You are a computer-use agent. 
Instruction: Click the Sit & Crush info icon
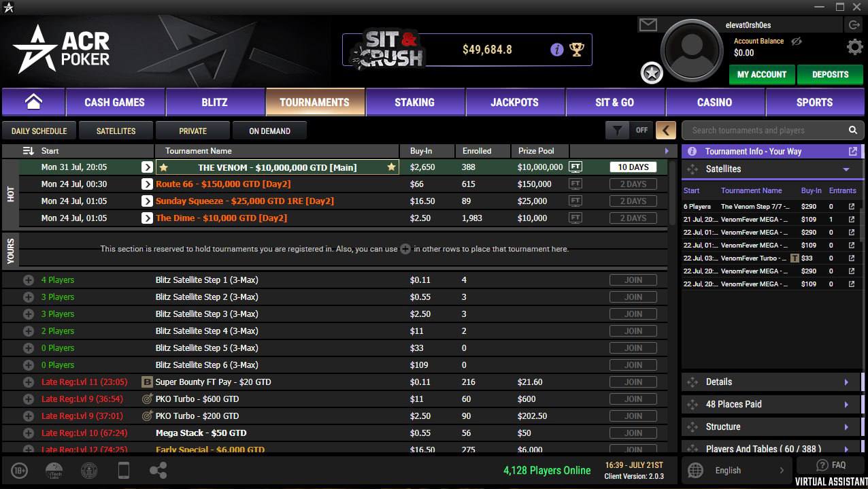click(x=556, y=50)
